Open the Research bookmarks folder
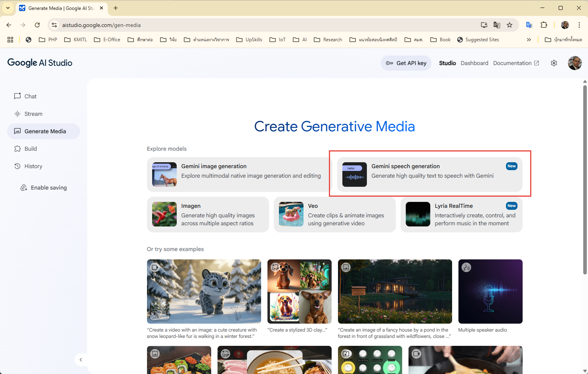 pos(328,40)
